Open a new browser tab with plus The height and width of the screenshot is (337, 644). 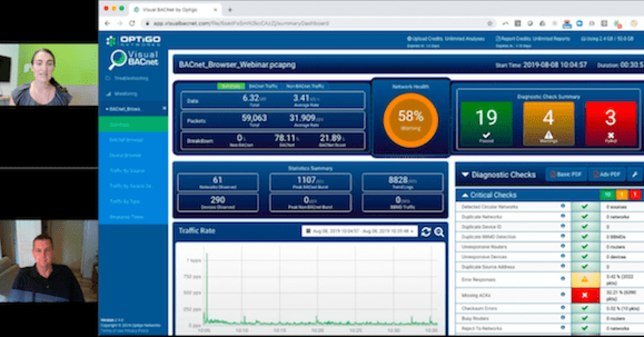[230, 10]
